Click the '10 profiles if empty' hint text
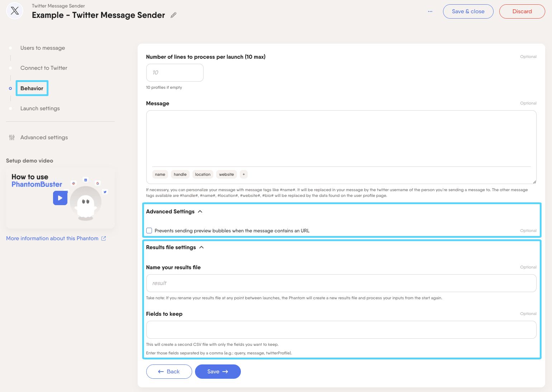 pos(164,87)
